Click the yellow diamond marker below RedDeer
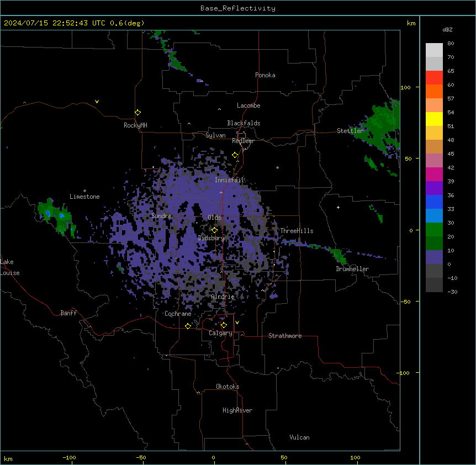Screen dimensions: 476x465 click(235, 155)
